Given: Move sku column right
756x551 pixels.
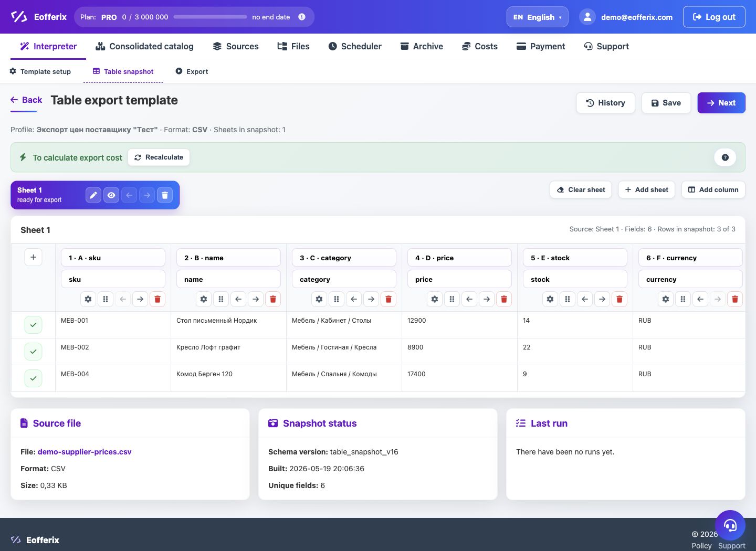Looking at the screenshot, I should point(140,299).
